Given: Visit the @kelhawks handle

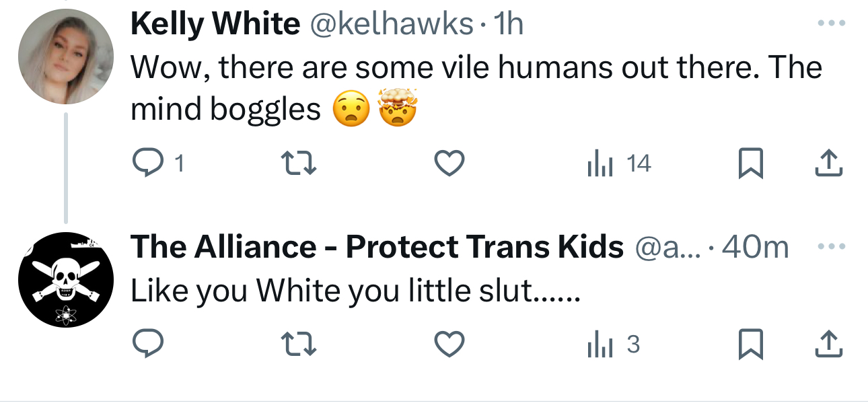Looking at the screenshot, I should coord(391,25).
